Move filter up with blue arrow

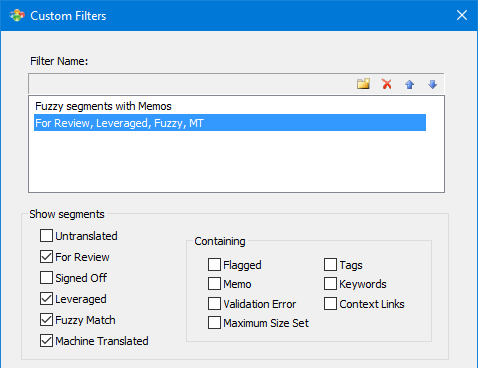click(x=410, y=84)
